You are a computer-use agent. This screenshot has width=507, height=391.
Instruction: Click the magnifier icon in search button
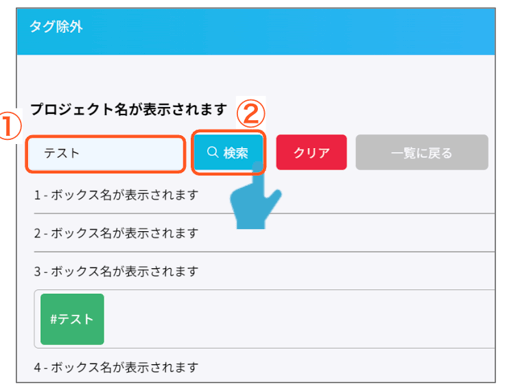coord(212,152)
